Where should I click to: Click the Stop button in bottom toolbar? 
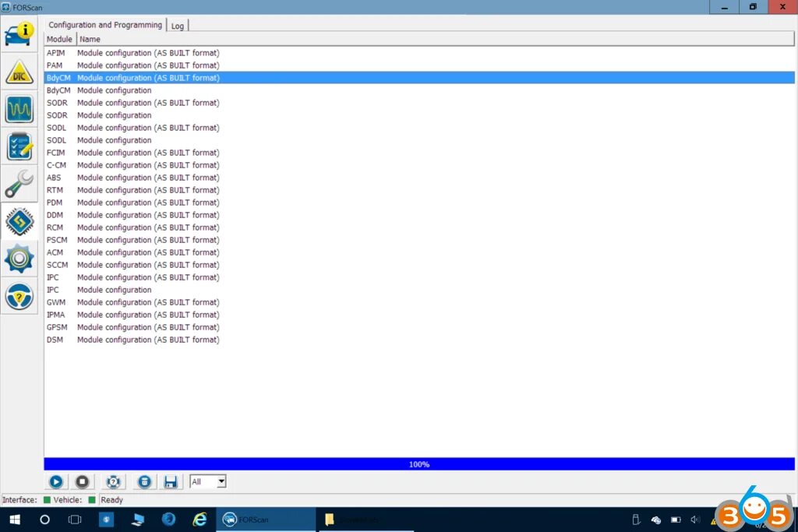point(82,481)
